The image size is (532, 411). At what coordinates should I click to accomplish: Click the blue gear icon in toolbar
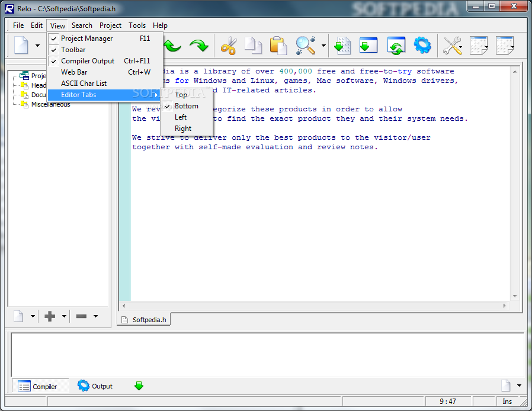point(422,45)
